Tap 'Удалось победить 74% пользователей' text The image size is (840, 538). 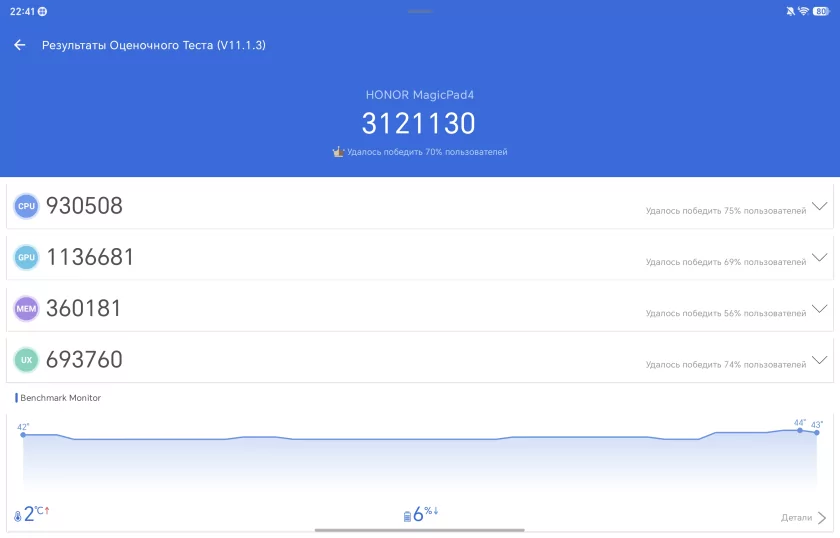(x=726, y=365)
